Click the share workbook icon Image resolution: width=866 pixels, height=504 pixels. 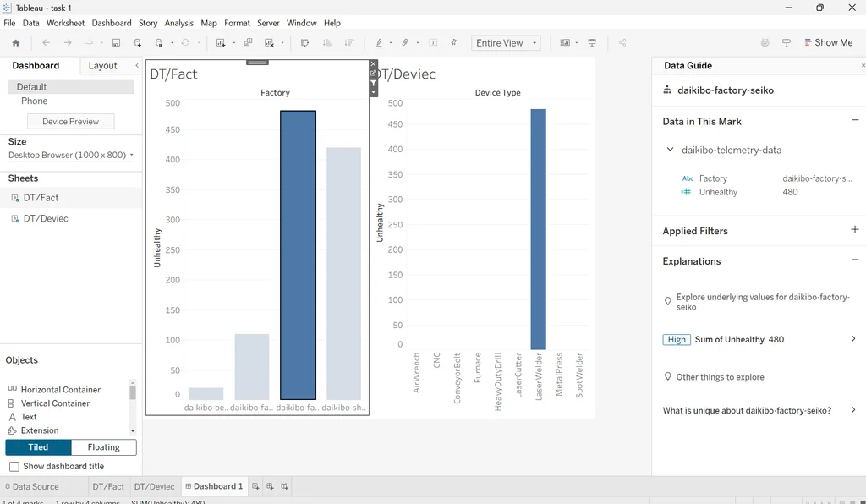click(x=622, y=42)
